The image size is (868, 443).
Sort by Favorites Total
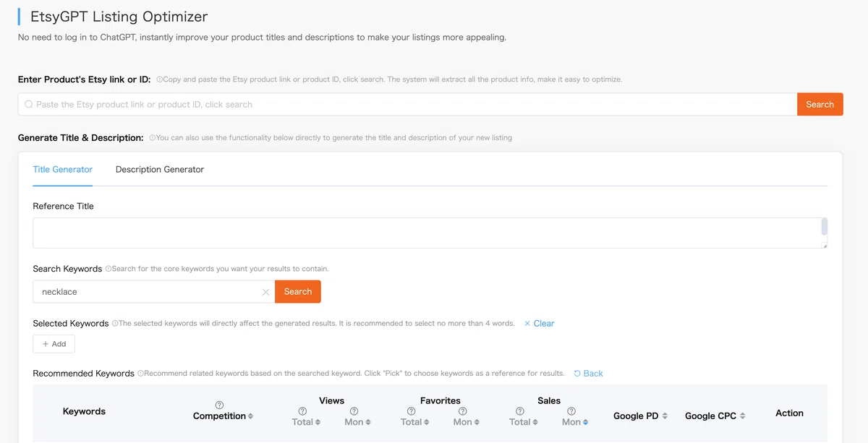pos(426,422)
